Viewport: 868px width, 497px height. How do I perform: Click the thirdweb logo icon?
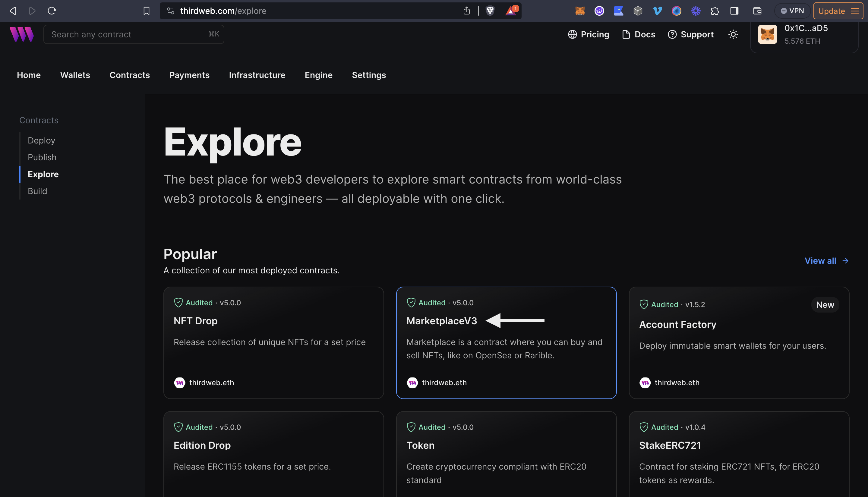[x=21, y=34]
